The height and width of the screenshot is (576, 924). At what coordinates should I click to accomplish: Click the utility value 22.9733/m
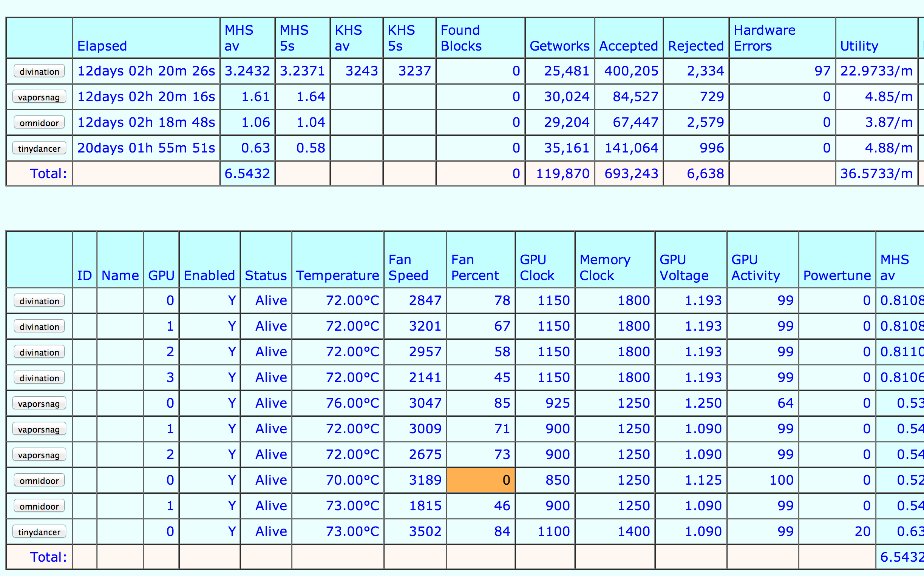click(x=876, y=71)
